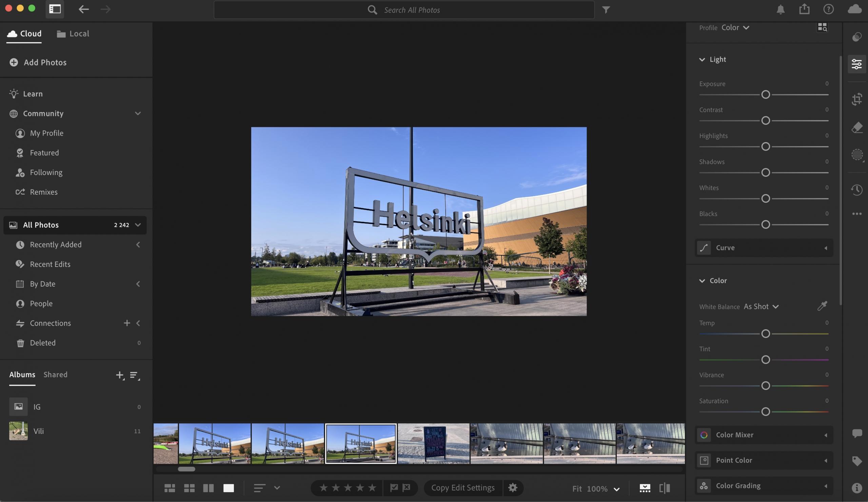Image resolution: width=868 pixels, height=502 pixels.
Task: Click Copy Edit Settings button
Action: (462, 488)
